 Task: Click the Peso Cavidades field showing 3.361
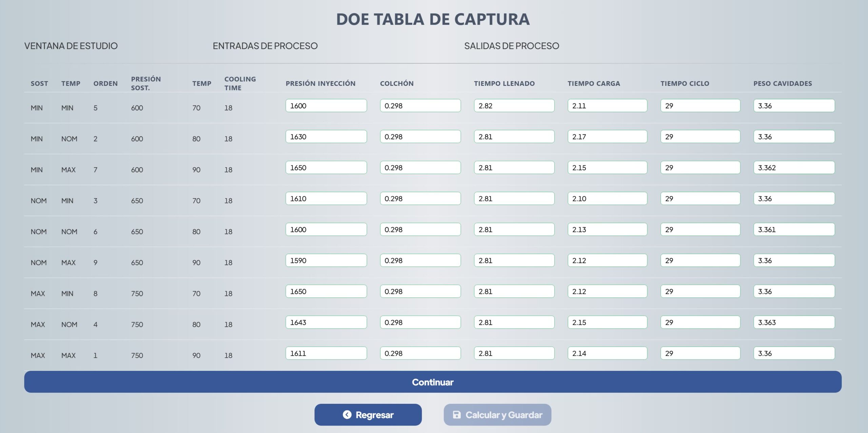(794, 230)
